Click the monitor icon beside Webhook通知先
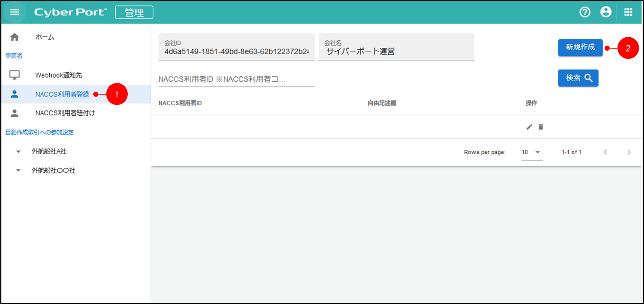This screenshot has width=644, height=304. tap(15, 75)
